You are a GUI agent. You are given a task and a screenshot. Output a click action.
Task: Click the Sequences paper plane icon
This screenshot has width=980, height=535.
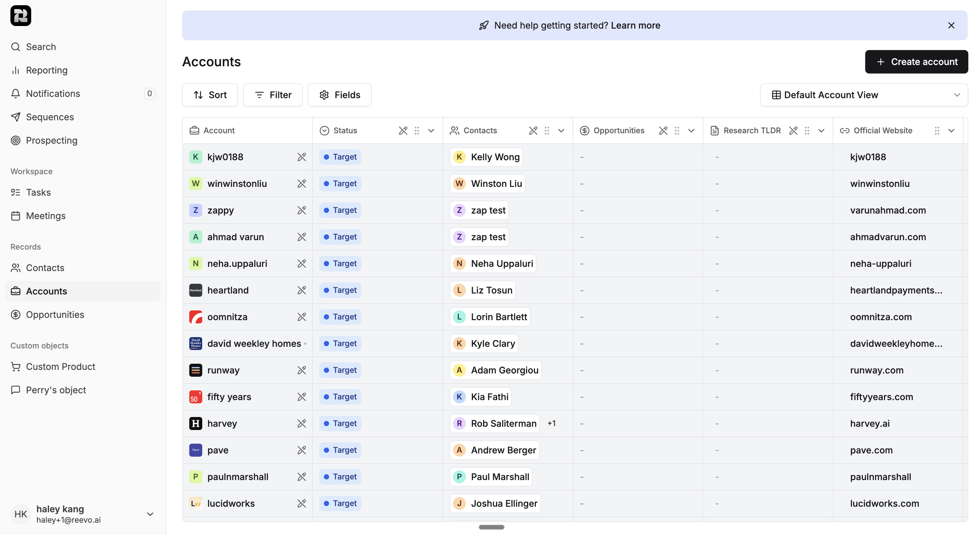point(16,117)
